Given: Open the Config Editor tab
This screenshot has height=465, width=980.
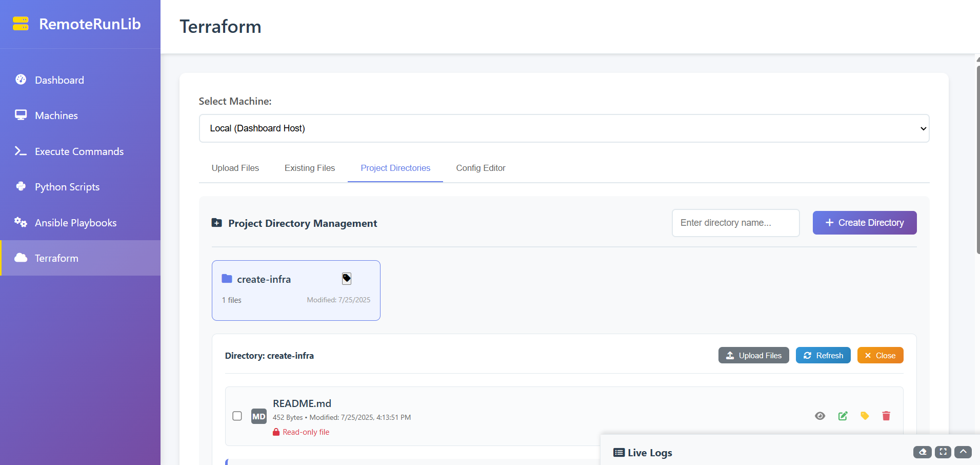Looking at the screenshot, I should tap(481, 168).
